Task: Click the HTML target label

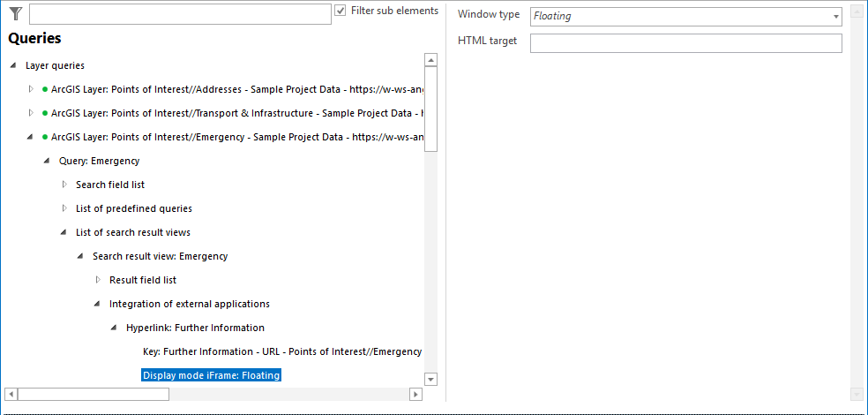Action: pyautogui.click(x=487, y=41)
